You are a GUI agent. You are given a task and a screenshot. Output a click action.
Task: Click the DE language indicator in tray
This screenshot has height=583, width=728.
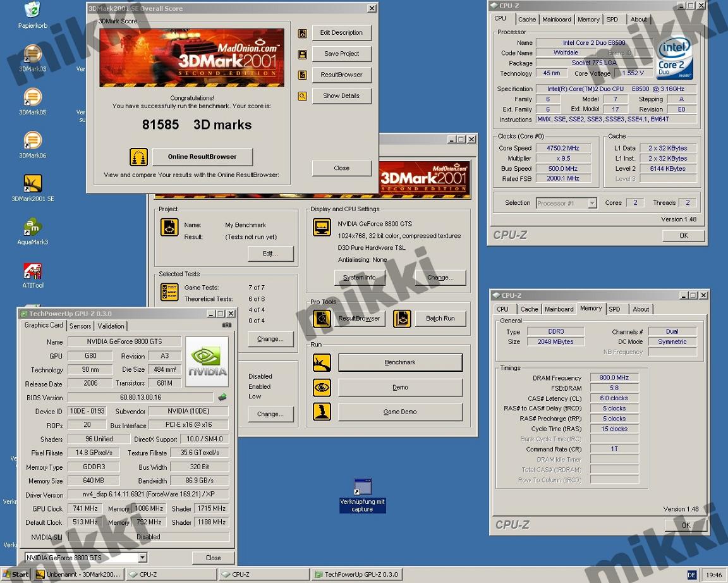tap(691, 575)
